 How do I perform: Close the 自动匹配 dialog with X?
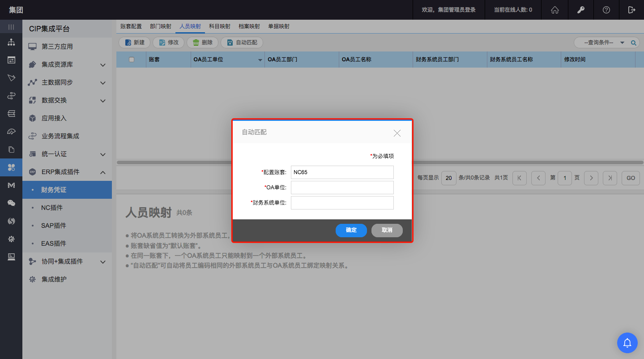(397, 133)
